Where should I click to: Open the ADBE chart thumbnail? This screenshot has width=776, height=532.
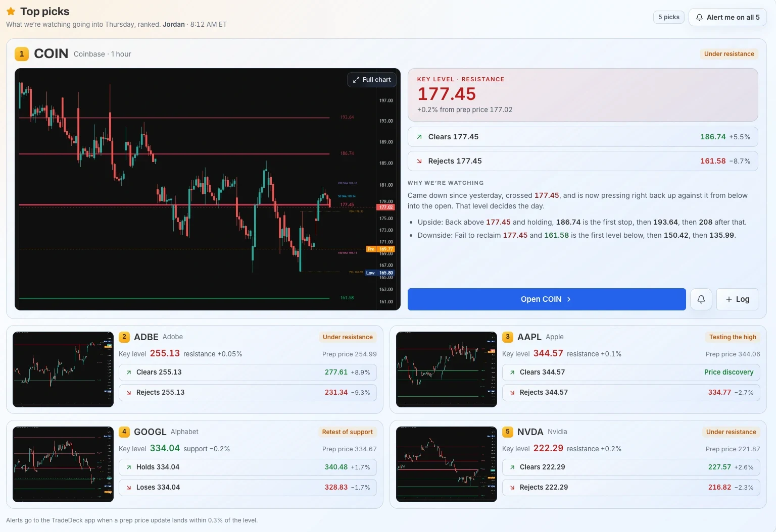63,369
